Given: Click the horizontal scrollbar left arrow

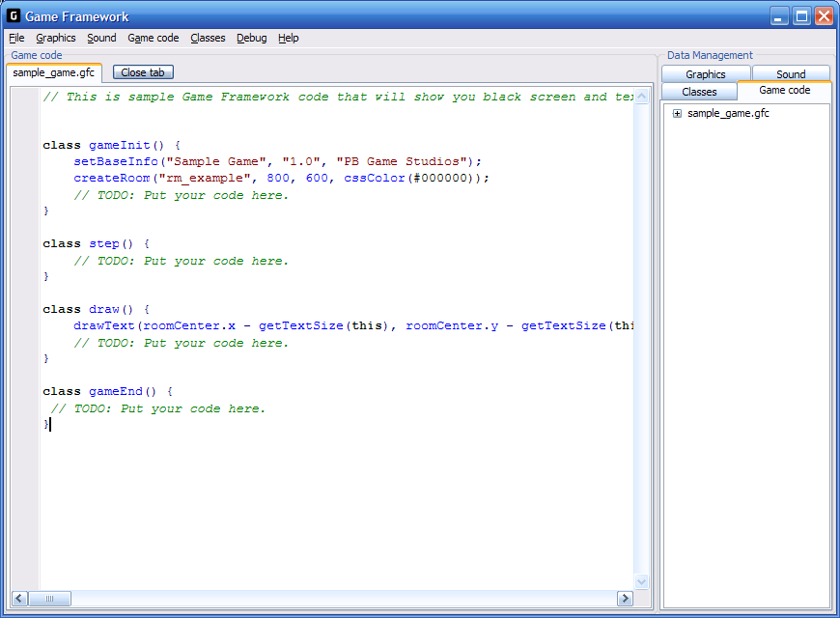Looking at the screenshot, I should [19, 599].
